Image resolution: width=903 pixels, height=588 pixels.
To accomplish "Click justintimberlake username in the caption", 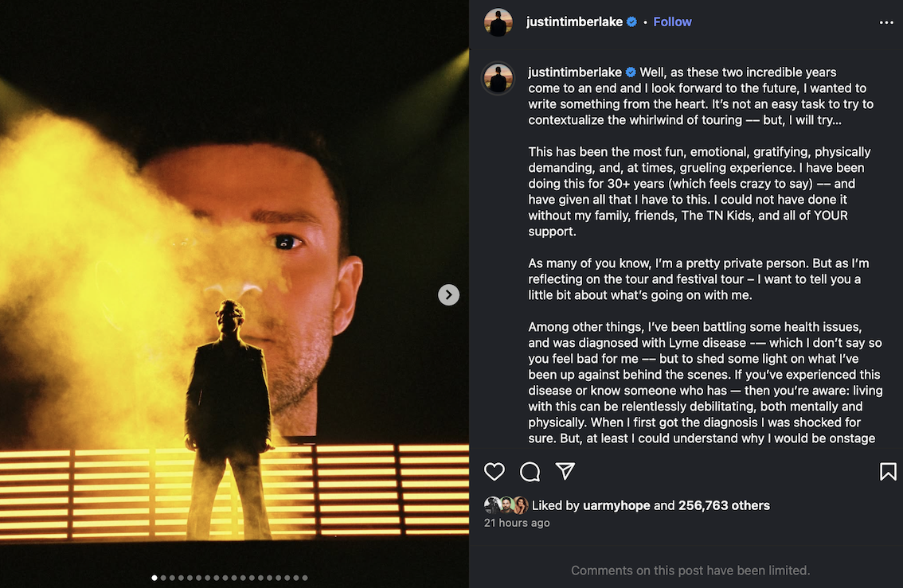I will tap(574, 72).
